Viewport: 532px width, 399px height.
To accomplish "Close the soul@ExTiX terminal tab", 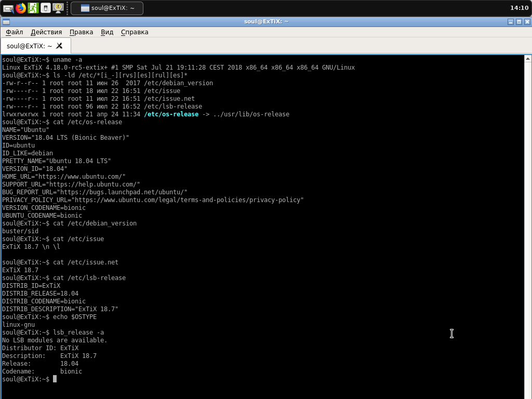I will tap(59, 46).
